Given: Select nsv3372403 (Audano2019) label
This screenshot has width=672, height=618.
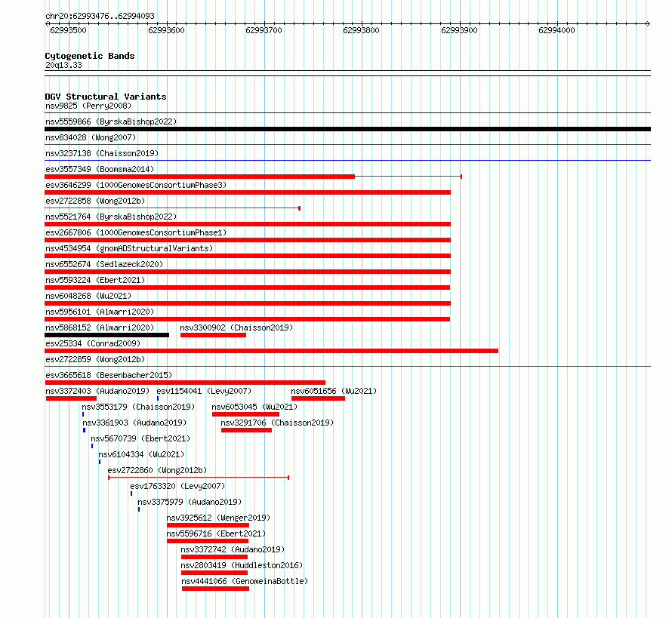Looking at the screenshot, I should click(97, 391).
